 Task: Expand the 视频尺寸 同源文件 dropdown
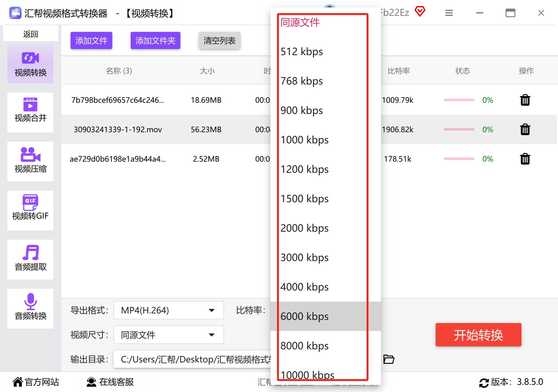point(168,335)
